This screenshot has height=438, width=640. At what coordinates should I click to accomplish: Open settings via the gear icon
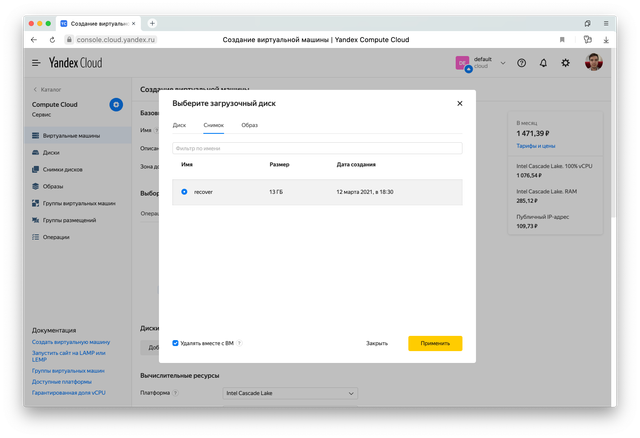pyautogui.click(x=565, y=62)
